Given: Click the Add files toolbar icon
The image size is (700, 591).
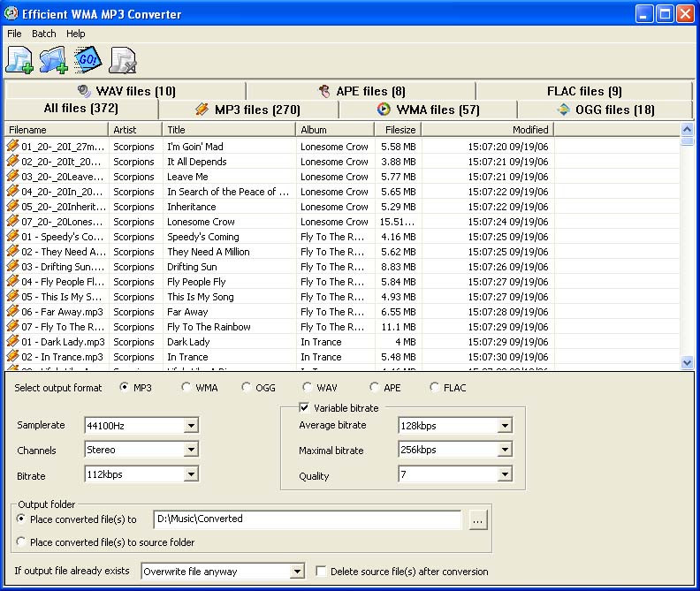Looking at the screenshot, I should point(19,60).
